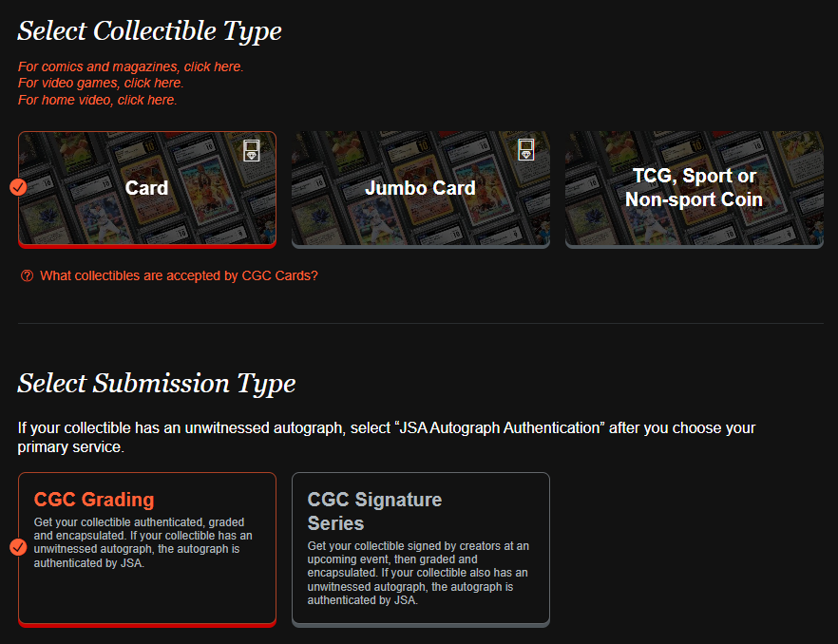Click the slab icon on the Card tile

tap(251, 150)
